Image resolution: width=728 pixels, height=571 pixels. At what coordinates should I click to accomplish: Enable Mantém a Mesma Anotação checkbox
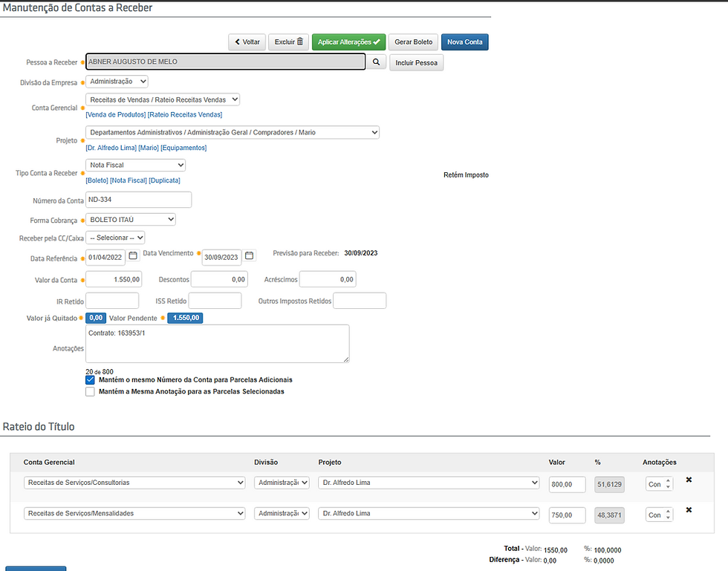(90, 392)
